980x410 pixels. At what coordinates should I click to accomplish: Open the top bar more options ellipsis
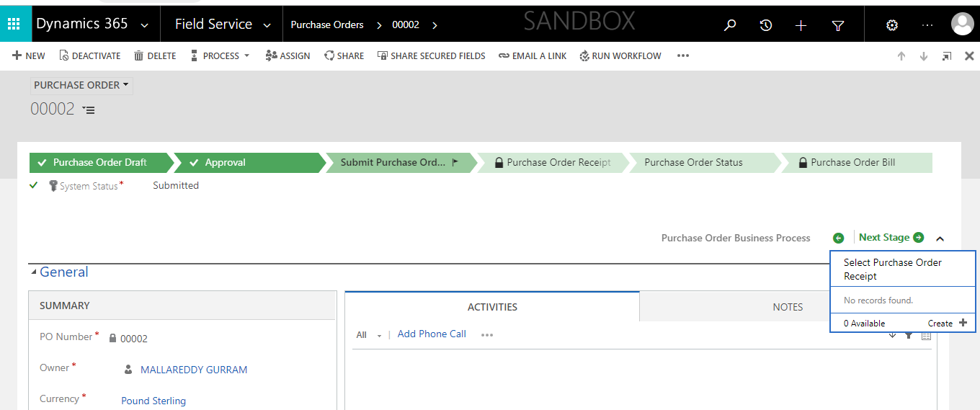point(927,25)
